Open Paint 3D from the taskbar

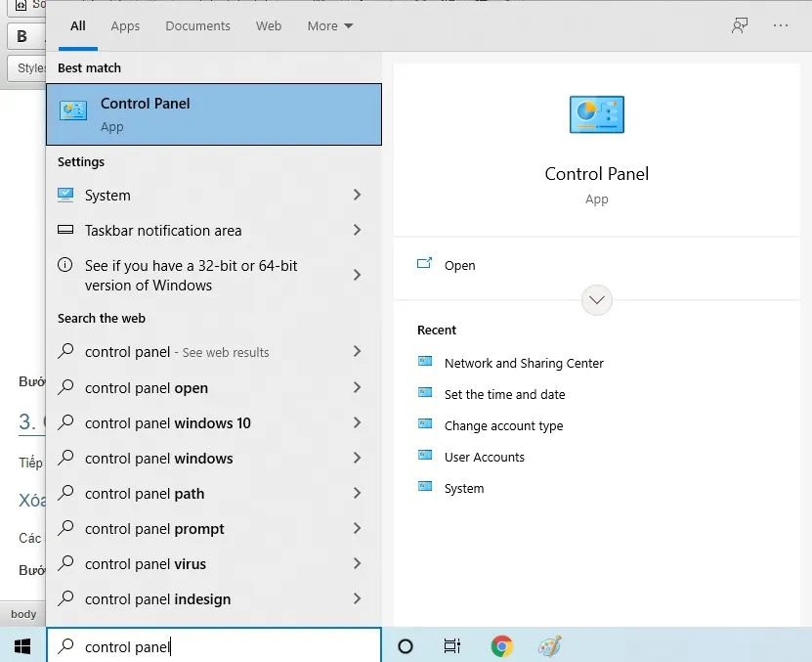point(549,646)
